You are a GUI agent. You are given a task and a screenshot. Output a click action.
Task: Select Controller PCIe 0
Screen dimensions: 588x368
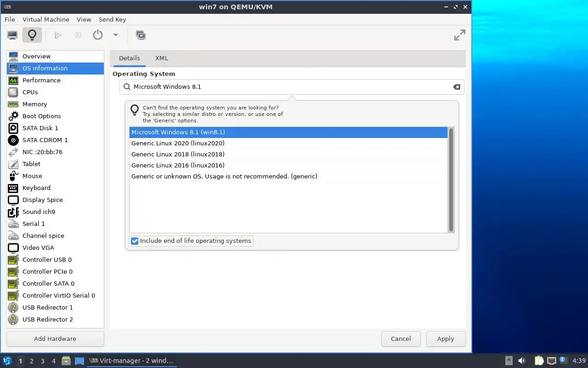tap(55, 271)
